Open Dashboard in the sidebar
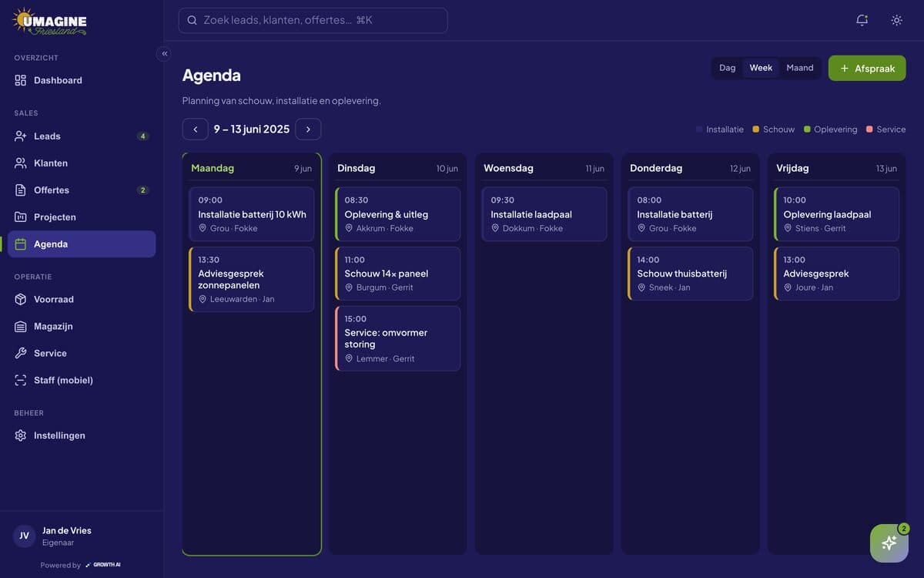This screenshot has width=924, height=578. [x=82, y=80]
